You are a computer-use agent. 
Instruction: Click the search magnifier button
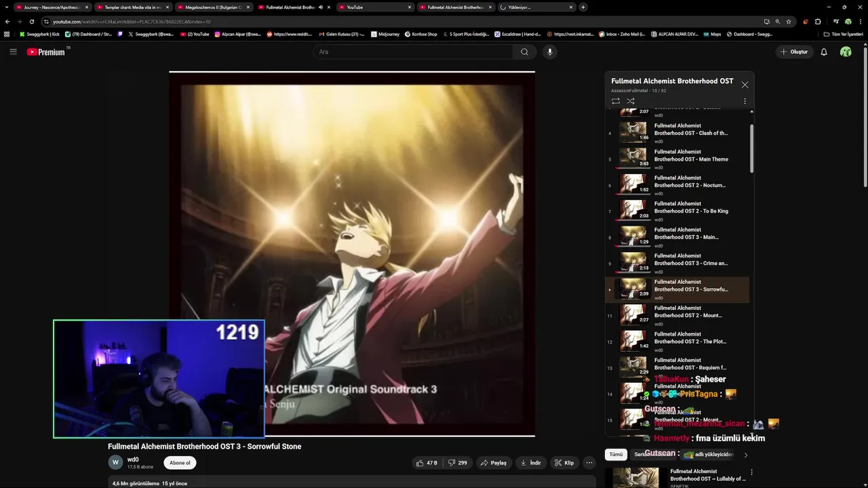coord(524,52)
